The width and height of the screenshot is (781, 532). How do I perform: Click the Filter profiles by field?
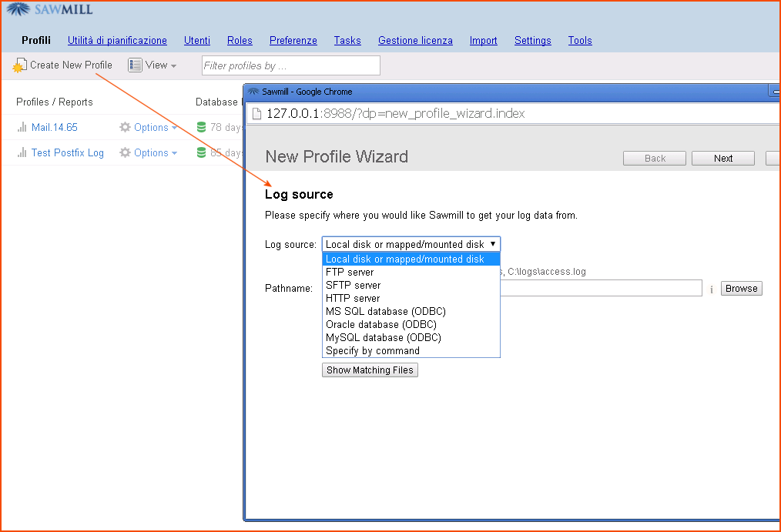click(x=291, y=65)
